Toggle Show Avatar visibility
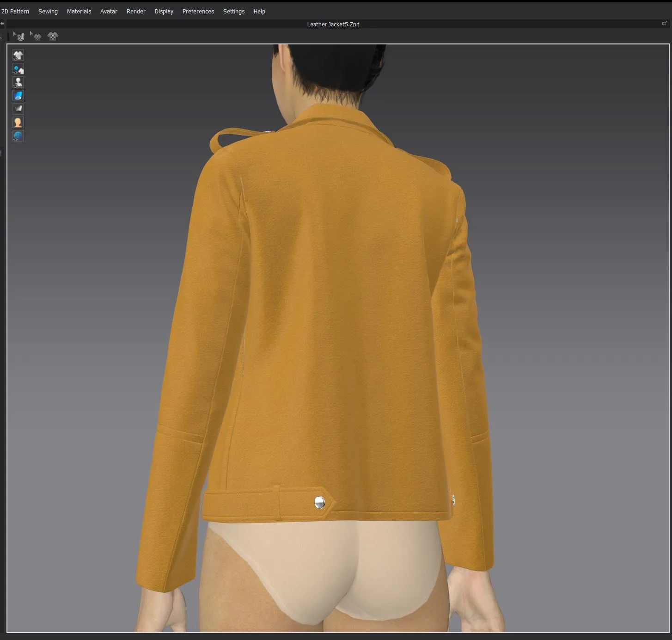672x640 pixels. coord(18,82)
